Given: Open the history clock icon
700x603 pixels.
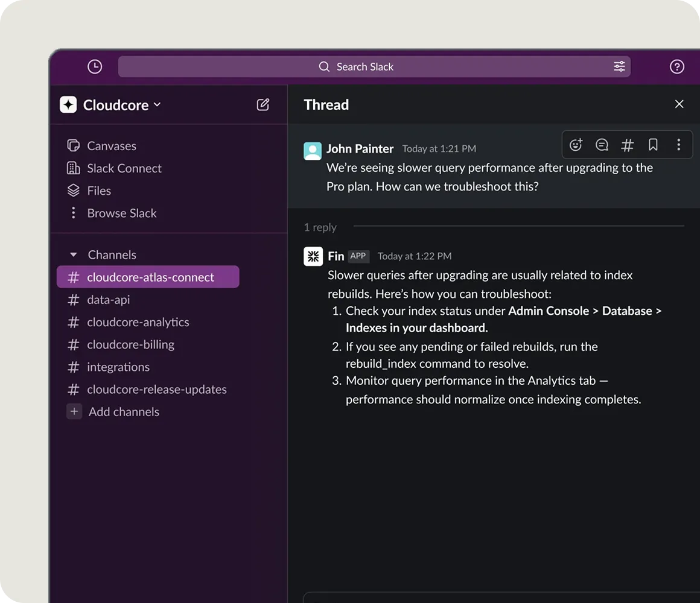Looking at the screenshot, I should coord(95,67).
